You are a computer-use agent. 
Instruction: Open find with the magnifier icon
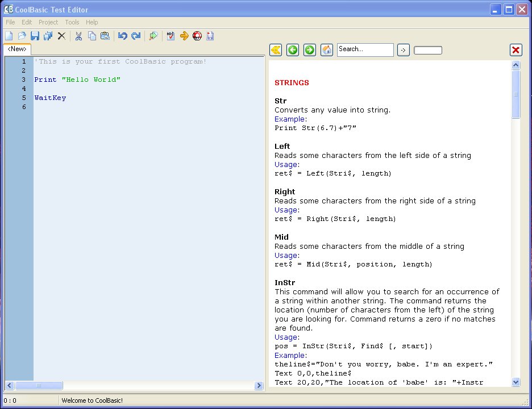coord(153,36)
